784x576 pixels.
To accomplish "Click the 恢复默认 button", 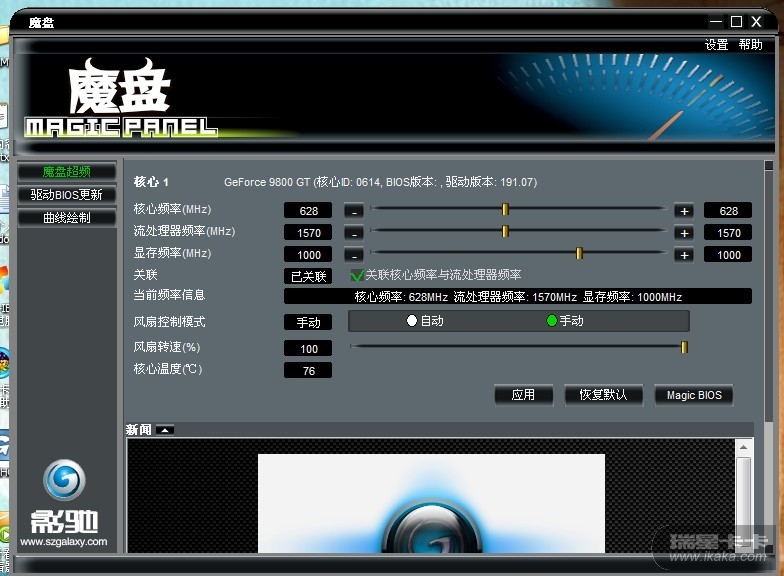I will coord(603,395).
